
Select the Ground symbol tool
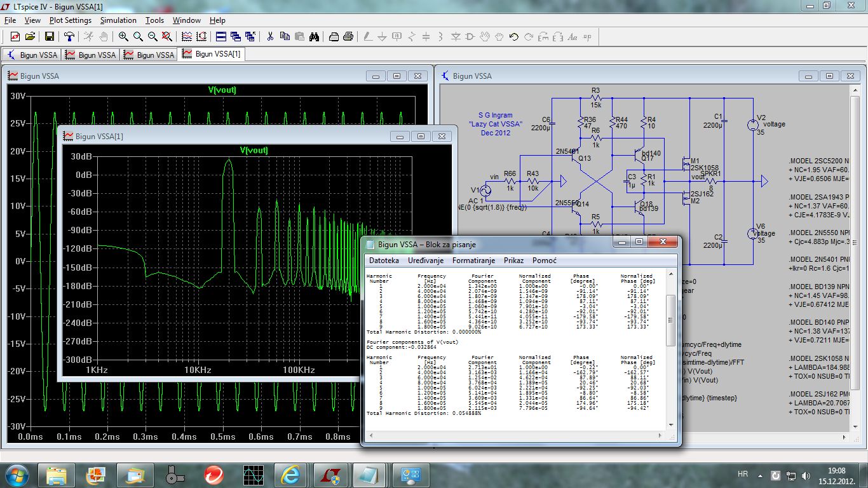[x=383, y=36]
